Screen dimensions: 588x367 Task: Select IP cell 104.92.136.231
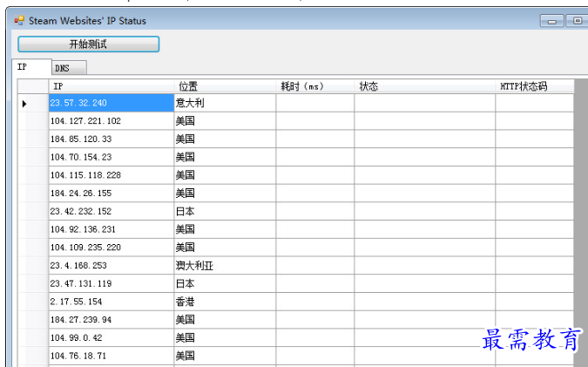point(112,229)
